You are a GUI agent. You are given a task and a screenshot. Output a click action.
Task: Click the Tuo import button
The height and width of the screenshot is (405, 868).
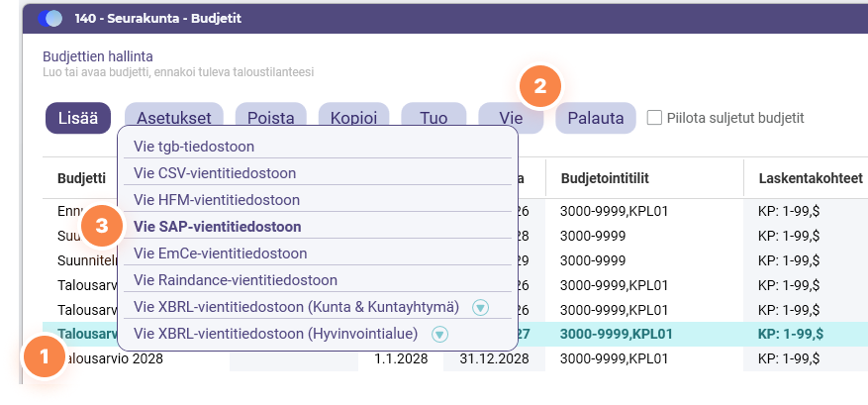(434, 118)
